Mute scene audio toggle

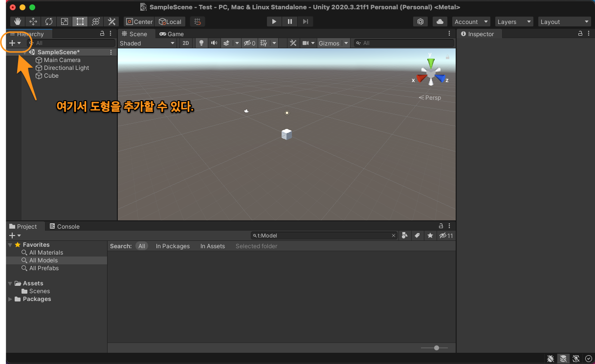pos(214,43)
